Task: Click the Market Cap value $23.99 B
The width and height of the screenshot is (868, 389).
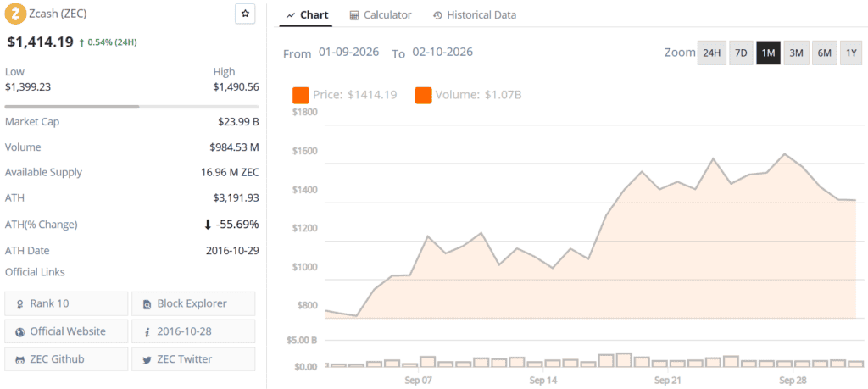Action: 238,122
